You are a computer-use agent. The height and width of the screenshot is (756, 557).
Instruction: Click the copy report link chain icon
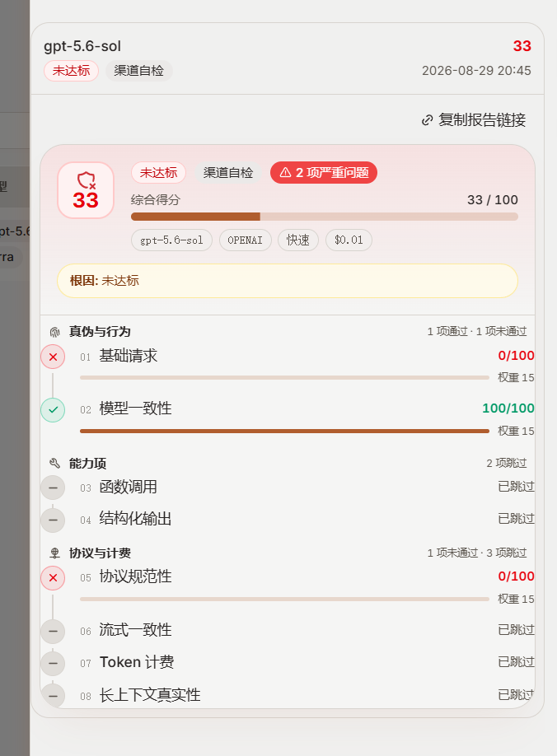[x=427, y=120]
